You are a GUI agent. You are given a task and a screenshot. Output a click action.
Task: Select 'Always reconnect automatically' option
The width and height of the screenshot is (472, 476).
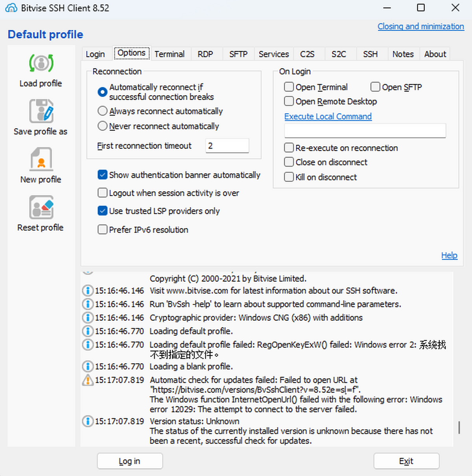(x=102, y=111)
